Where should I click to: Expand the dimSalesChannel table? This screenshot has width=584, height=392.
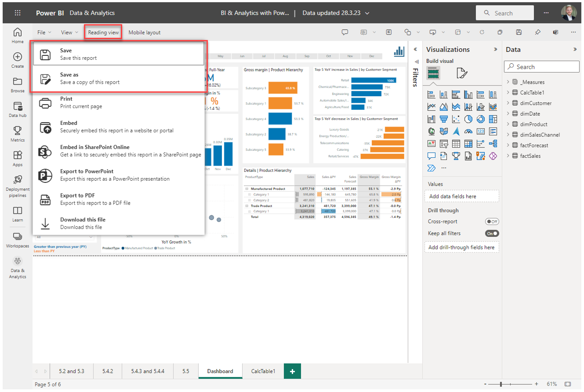click(508, 135)
